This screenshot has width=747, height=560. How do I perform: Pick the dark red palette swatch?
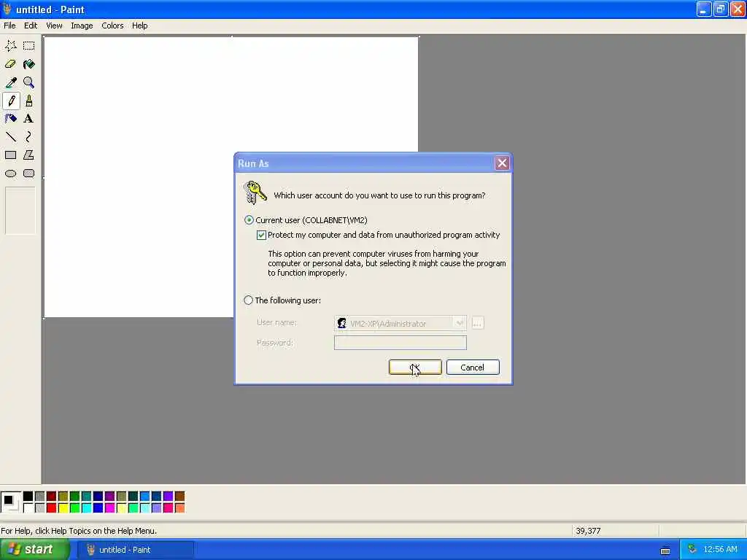tap(52, 497)
